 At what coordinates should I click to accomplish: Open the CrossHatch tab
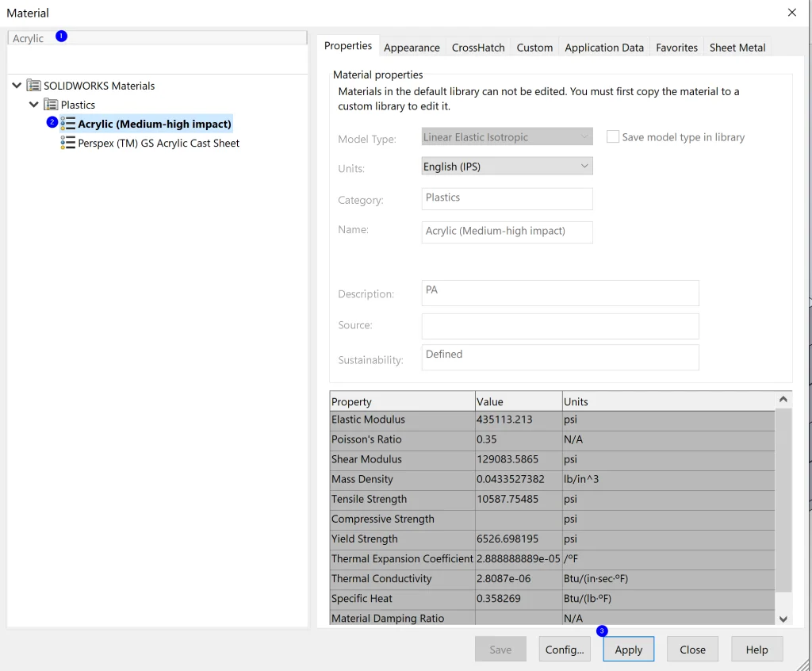[x=478, y=48]
